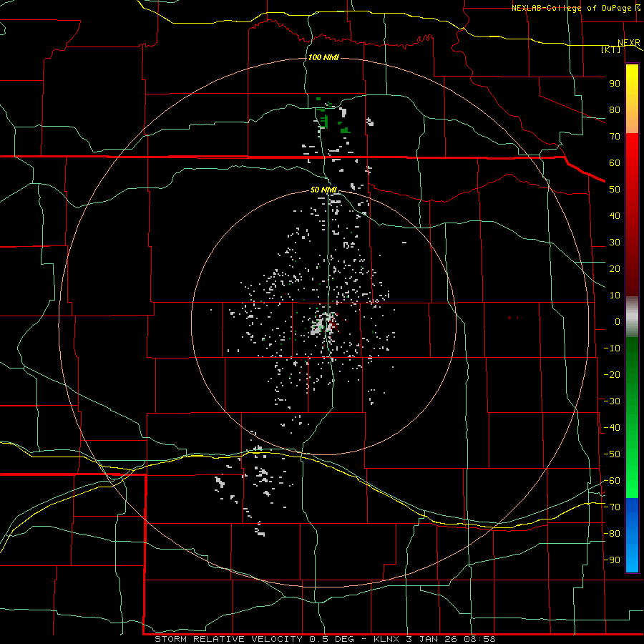Click the positive "30" scale value
This screenshot has width=644, height=644.
(615, 243)
